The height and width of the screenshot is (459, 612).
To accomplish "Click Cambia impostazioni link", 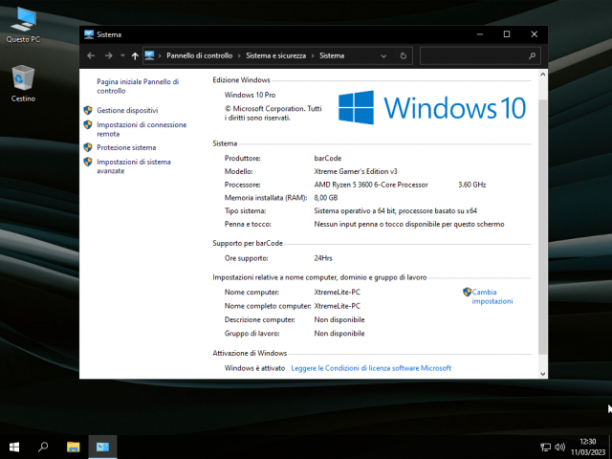I will coord(492,297).
